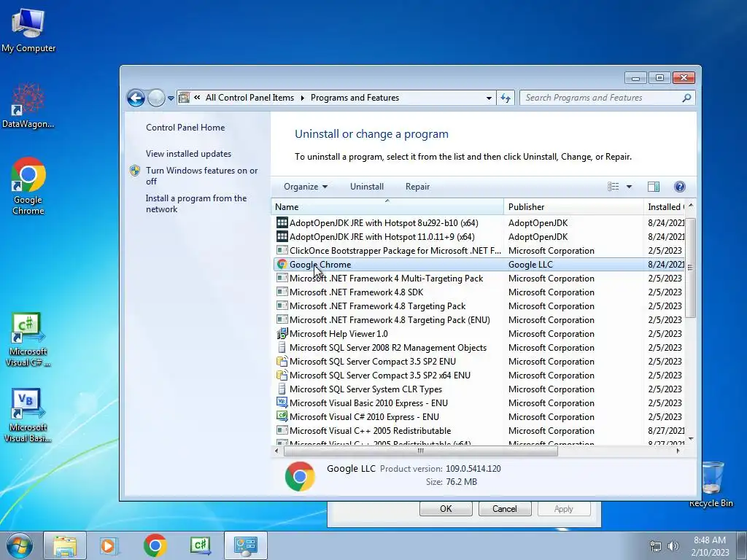Open Visual C# taskbar icon
The width and height of the screenshot is (747, 560).
click(200, 545)
